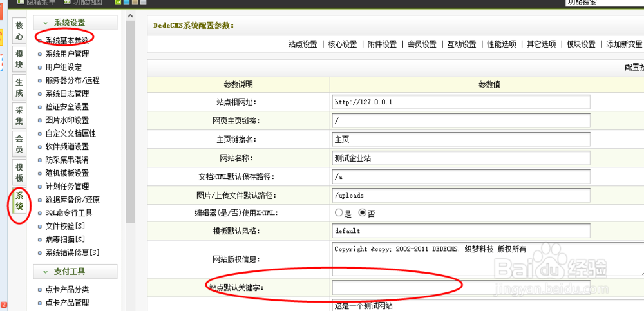Open 文件校验[S] in the sidebar
This screenshot has height=311, width=644.
65,226
